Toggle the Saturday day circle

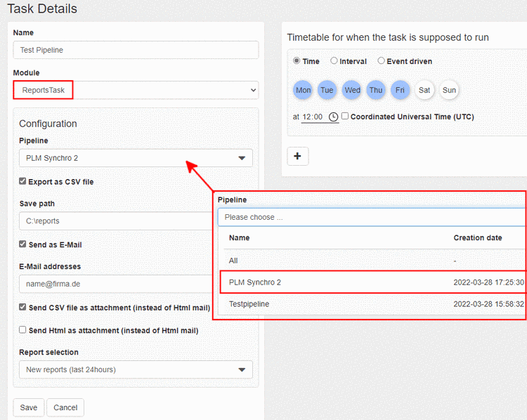point(424,90)
